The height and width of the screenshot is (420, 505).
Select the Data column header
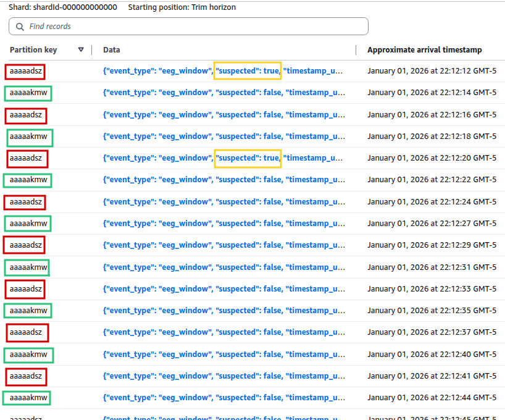[111, 49]
